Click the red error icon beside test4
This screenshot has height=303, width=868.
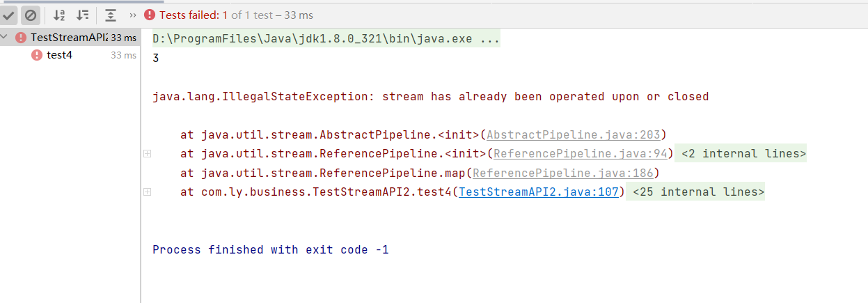click(37, 55)
